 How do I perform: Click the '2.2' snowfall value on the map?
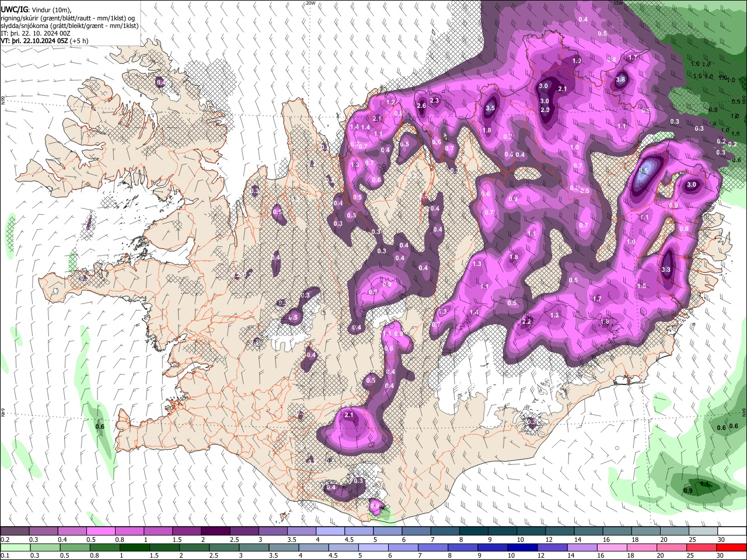526,321
